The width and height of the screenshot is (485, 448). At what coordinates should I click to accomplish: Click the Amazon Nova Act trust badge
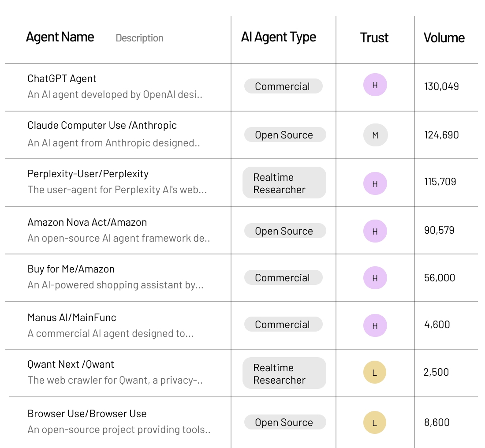pos(375,231)
